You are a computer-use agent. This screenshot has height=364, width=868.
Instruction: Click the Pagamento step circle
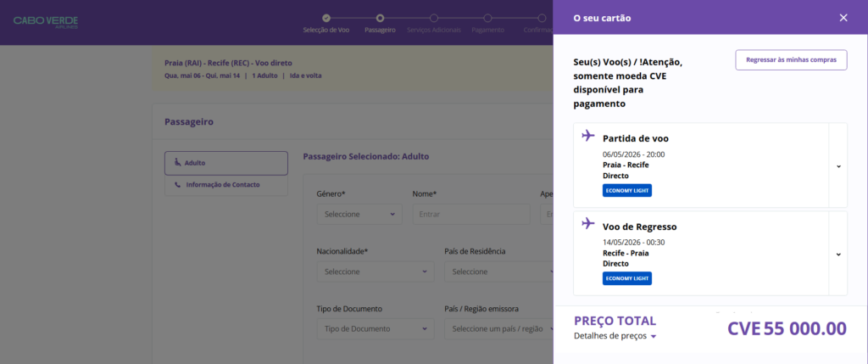(x=487, y=17)
